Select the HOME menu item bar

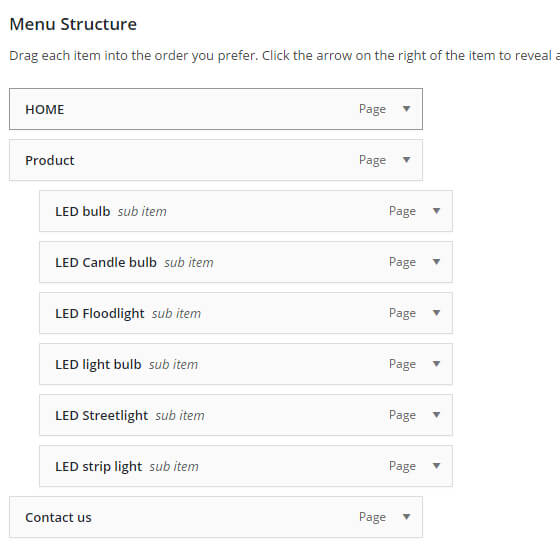tap(216, 109)
